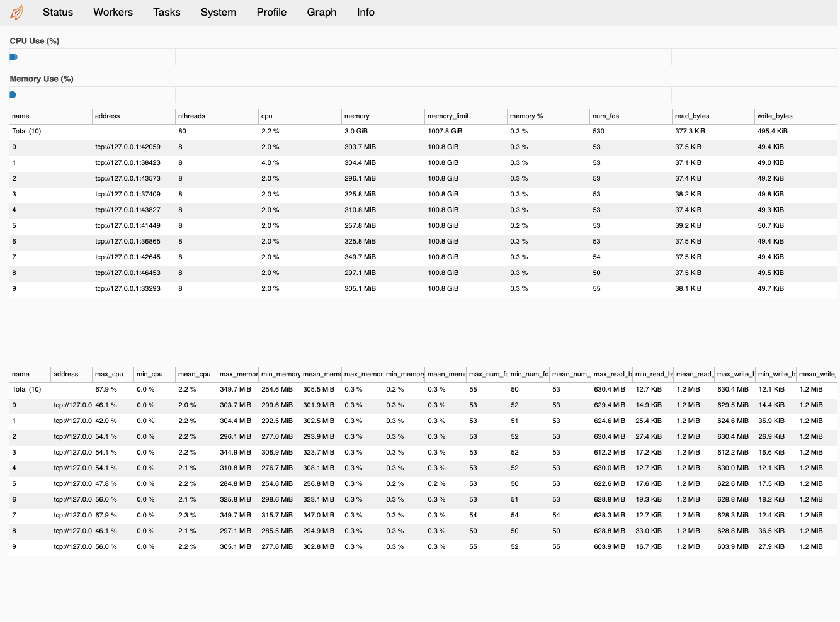Click the 256.8 MiB mean memory cell

click(319, 483)
